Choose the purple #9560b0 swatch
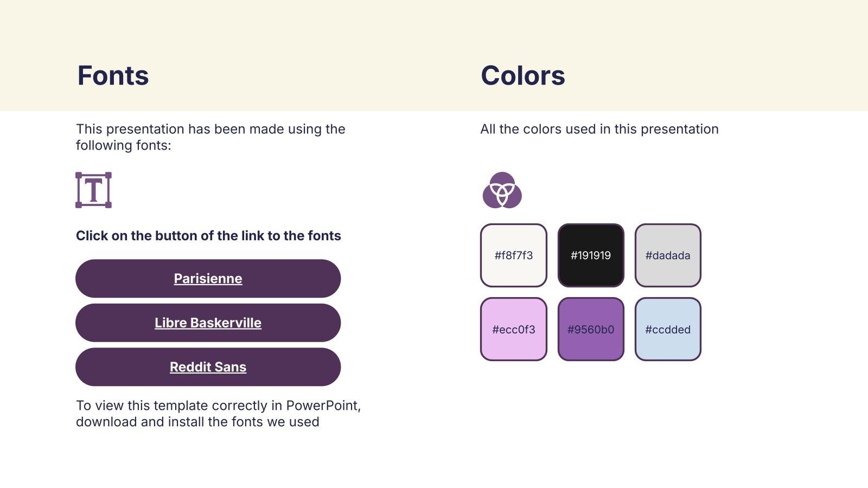The height and width of the screenshot is (488, 868). click(591, 329)
